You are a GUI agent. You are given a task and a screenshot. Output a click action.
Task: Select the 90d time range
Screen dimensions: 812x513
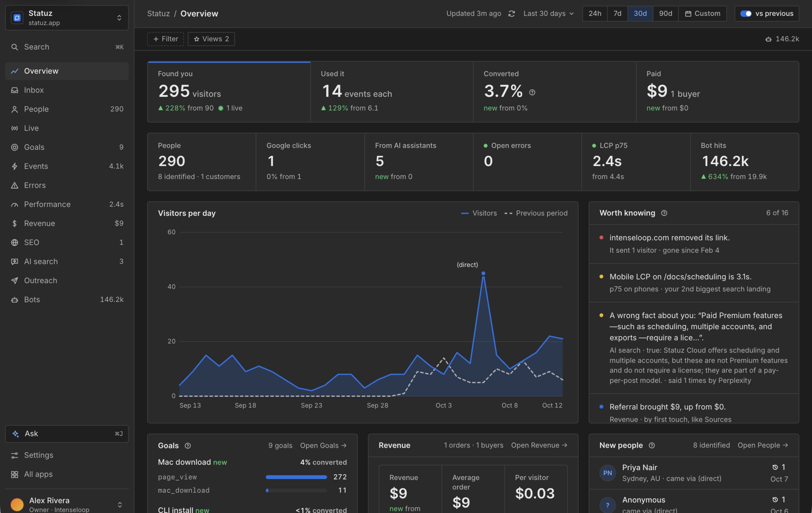[666, 14]
